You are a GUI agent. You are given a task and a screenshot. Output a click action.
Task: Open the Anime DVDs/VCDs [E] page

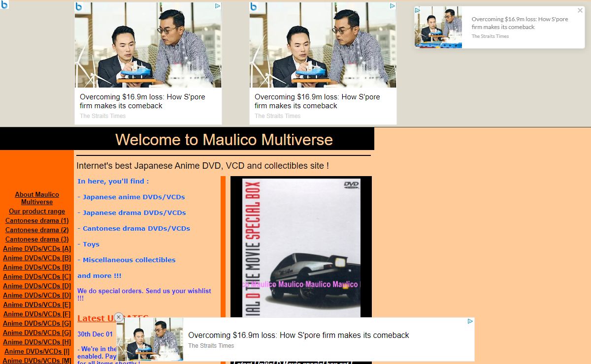pos(37,304)
